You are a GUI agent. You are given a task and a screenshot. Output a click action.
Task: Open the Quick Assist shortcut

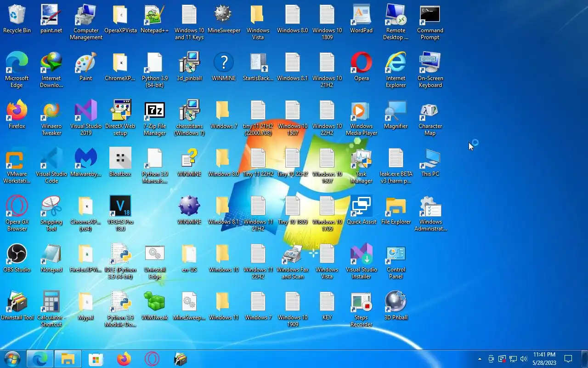coord(362,211)
